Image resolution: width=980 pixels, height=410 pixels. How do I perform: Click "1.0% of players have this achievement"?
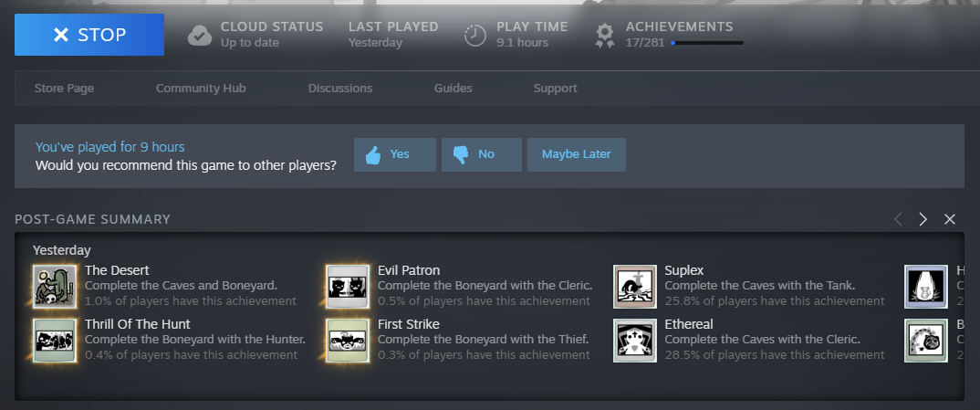tap(191, 301)
